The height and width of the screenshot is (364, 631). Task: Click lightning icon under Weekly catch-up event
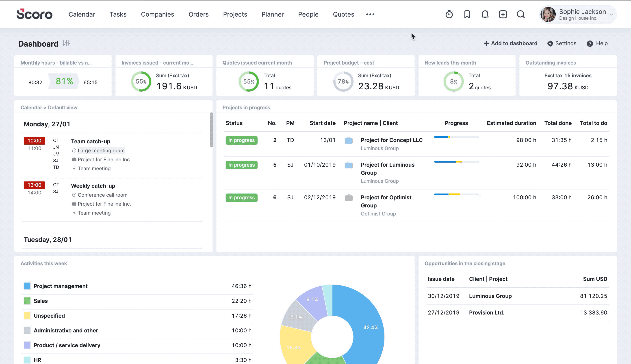(74, 213)
